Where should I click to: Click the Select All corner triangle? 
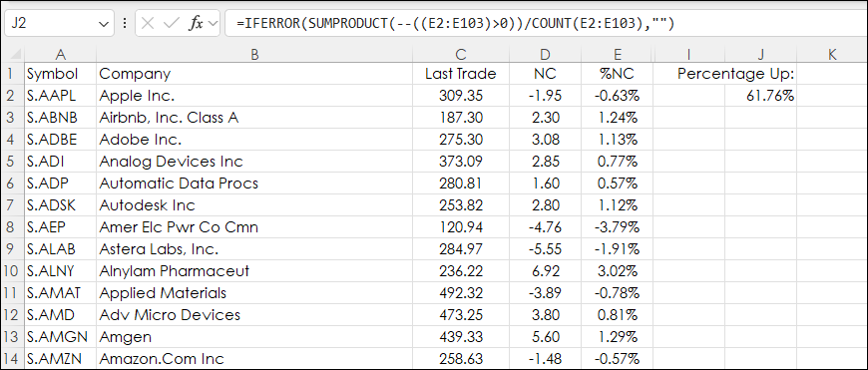[16, 55]
